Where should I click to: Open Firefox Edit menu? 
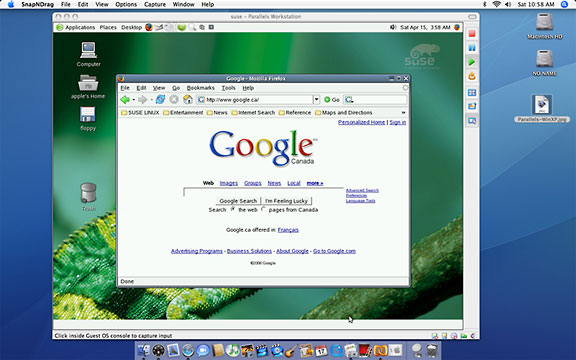(141, 88)
